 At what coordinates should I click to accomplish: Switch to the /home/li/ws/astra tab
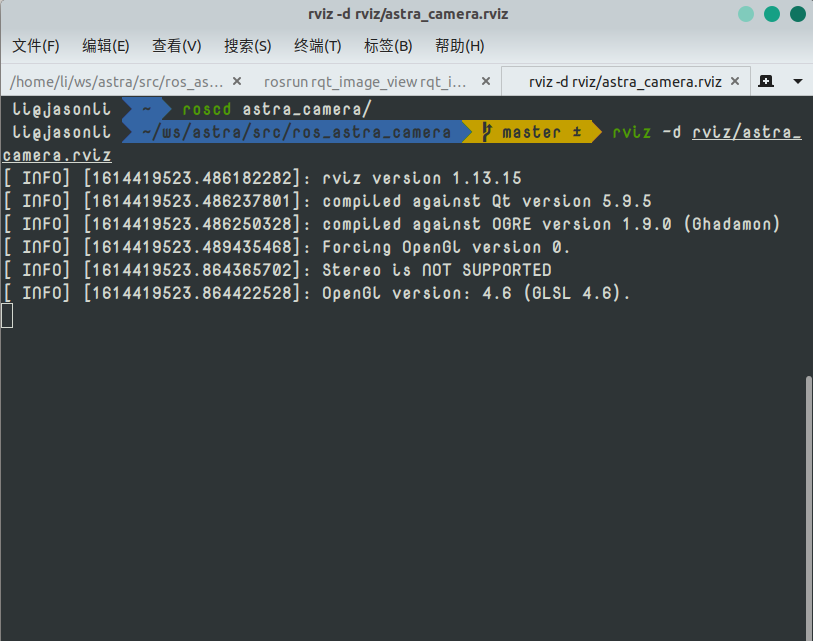click(x=117, y=81)
